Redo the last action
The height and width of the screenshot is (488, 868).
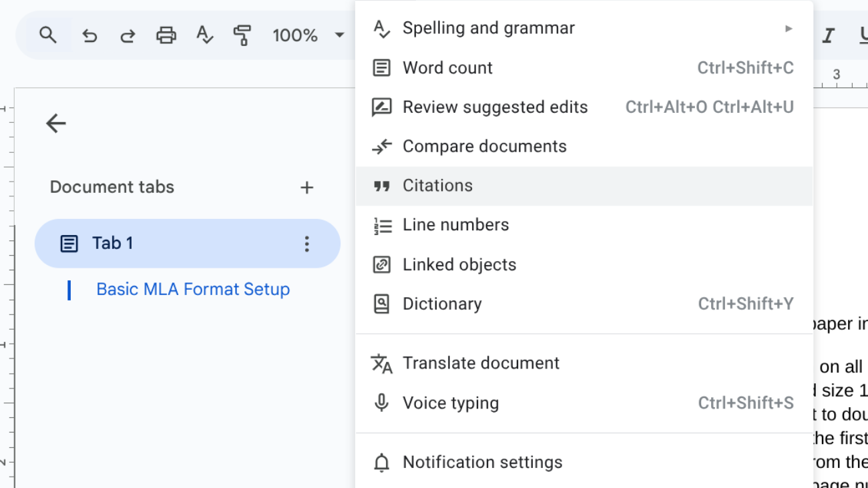(x=128, y=35)
